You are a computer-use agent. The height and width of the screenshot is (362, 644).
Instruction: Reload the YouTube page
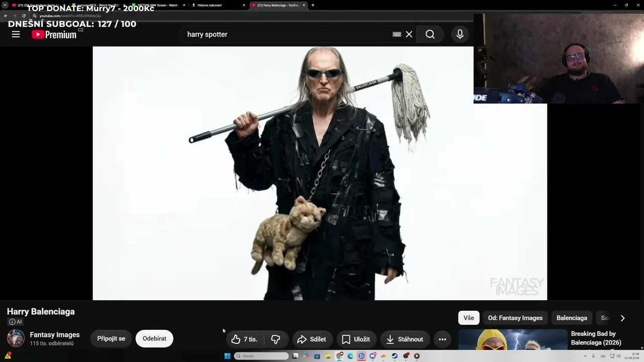coord(24,16)
